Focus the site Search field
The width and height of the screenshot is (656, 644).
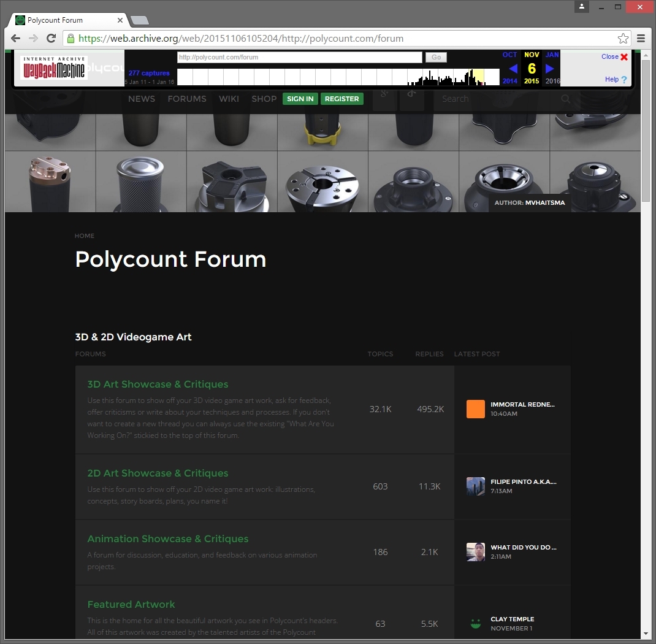pos(498,99)
